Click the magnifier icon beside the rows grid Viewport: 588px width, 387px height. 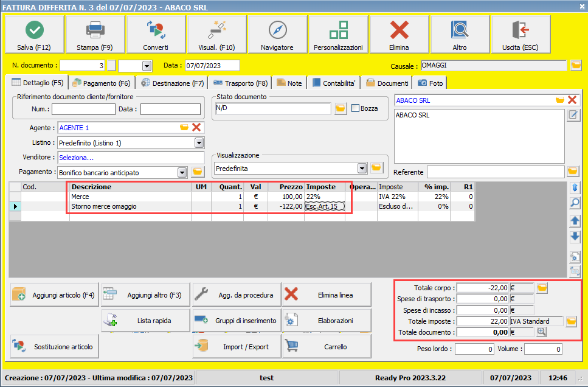click(575, 203)
